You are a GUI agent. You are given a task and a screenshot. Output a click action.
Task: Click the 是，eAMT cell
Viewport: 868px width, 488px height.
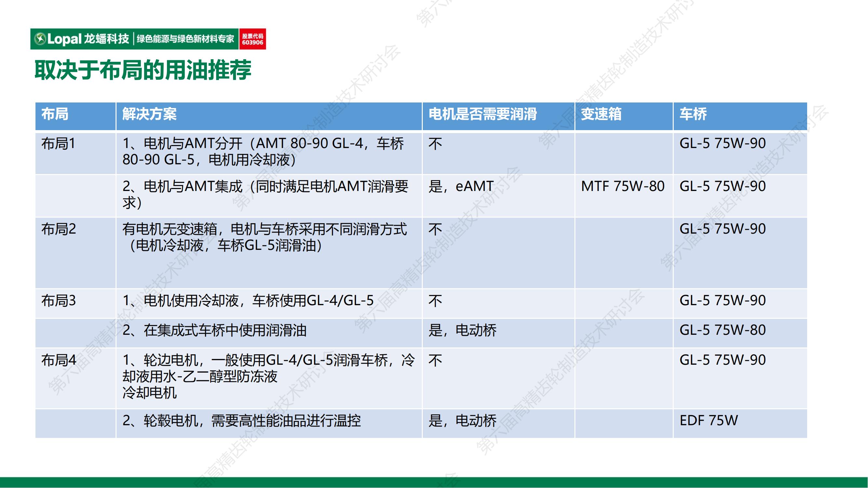tap(461, 186)
